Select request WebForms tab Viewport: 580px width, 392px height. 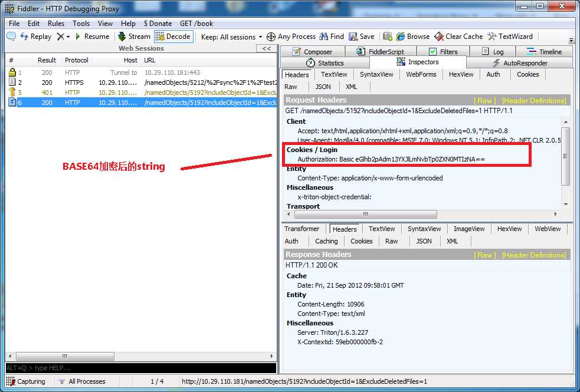click(x=421, y=74)
